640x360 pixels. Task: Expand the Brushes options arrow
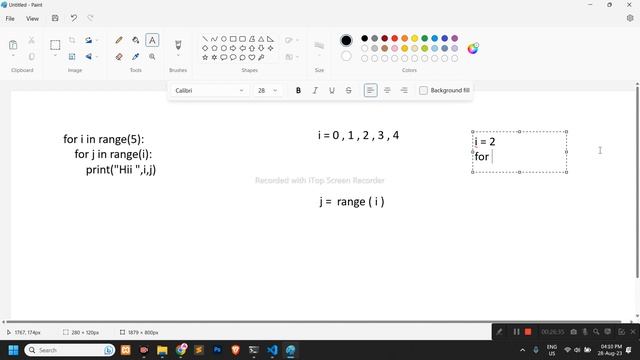(178, 56)
